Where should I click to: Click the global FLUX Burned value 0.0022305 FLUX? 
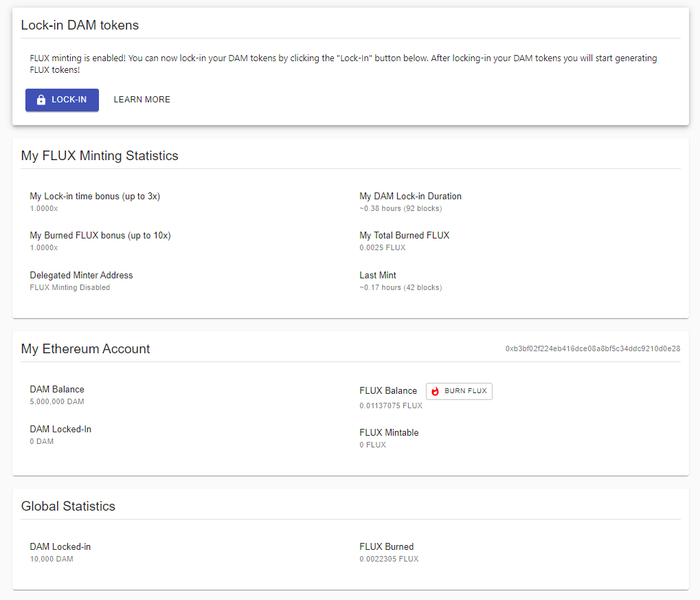click(389, 559)
